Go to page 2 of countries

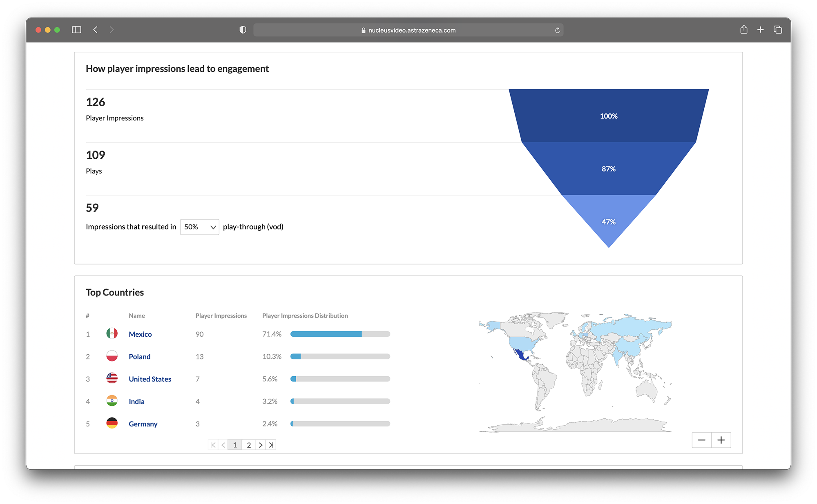pos(249,445)
